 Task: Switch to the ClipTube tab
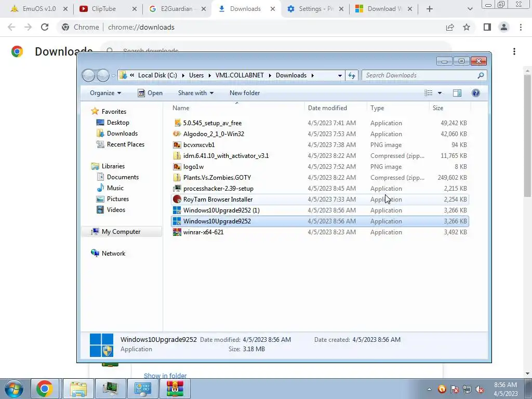point(108,9)
